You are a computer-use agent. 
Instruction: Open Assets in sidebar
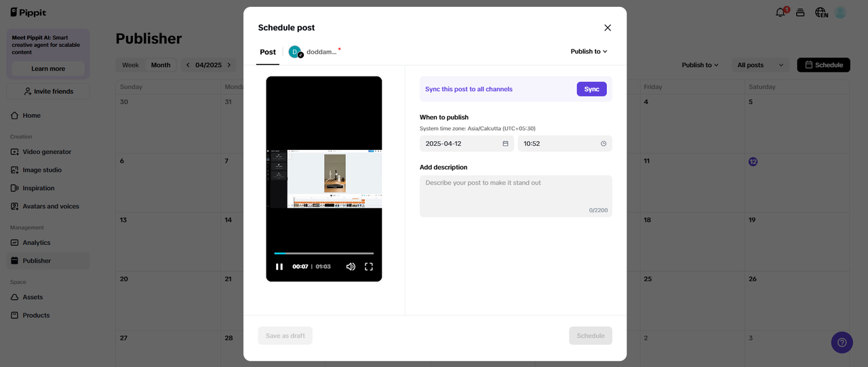point(48,297)
